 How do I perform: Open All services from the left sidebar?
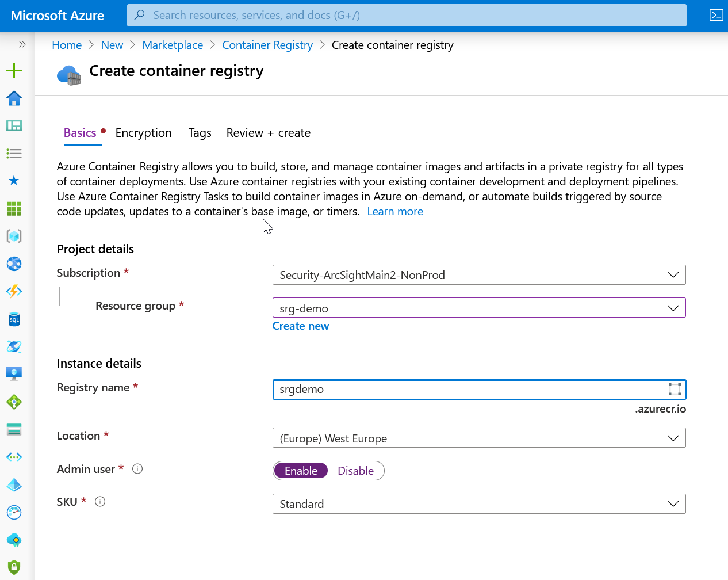14,153
